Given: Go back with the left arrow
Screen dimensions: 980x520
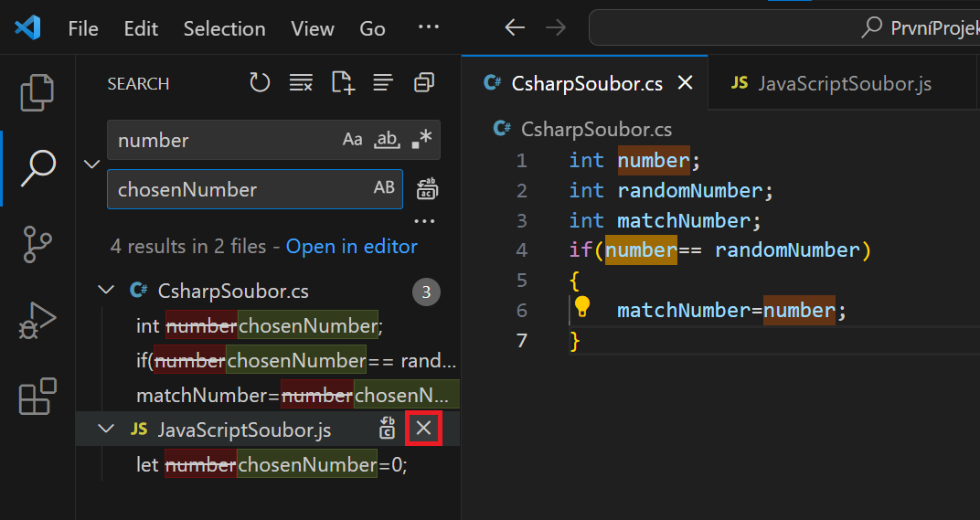Looking at the screenshot, I should coord(515,27).
